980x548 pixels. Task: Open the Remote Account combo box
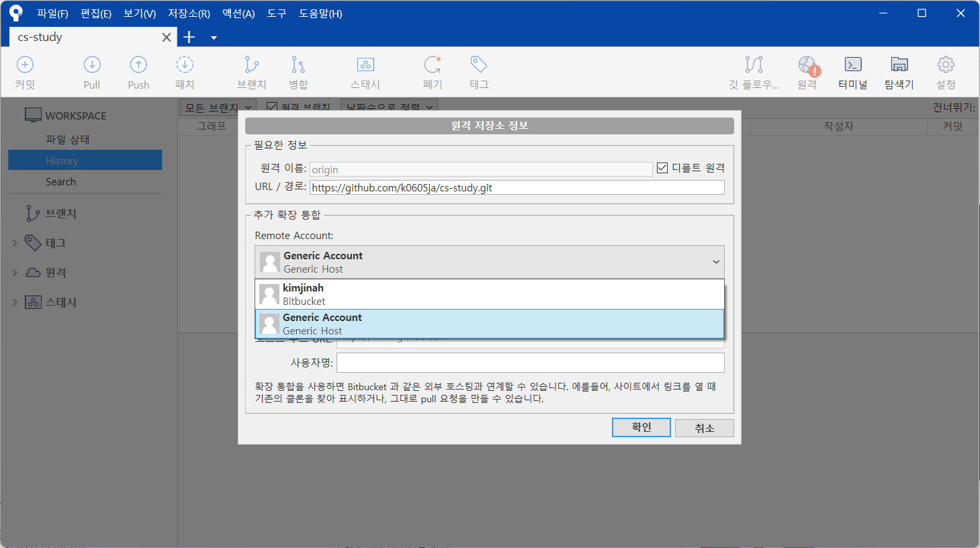tap(490, 262)
